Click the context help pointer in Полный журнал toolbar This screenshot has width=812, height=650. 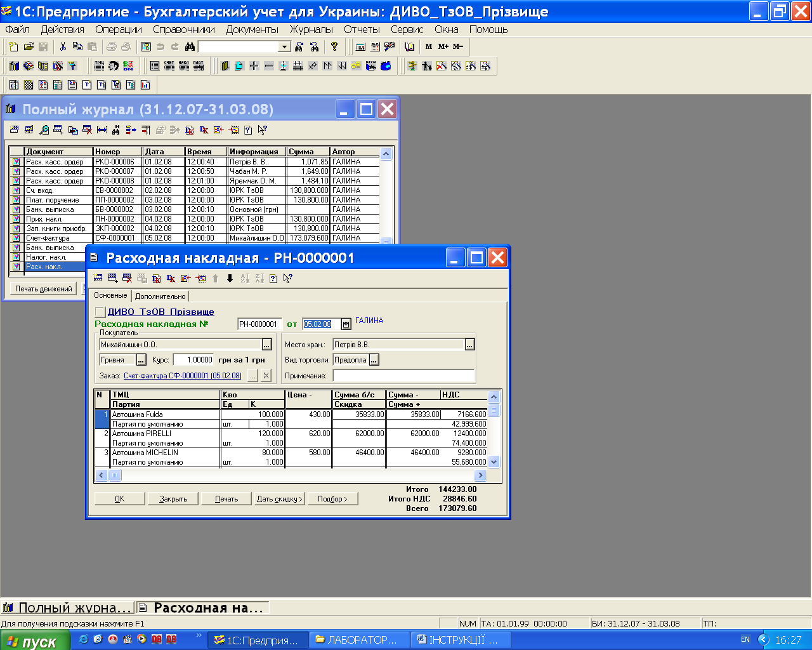coord(262,129)
